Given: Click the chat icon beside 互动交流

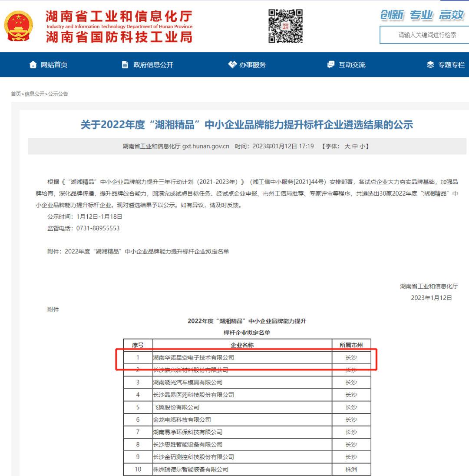Looking at the screenshot, I should click(x=331, y=65).
